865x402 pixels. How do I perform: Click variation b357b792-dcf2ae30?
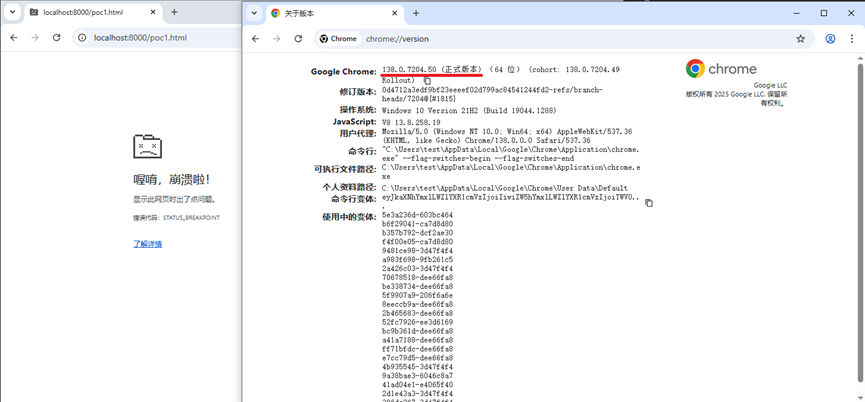[x=417, y=233]
